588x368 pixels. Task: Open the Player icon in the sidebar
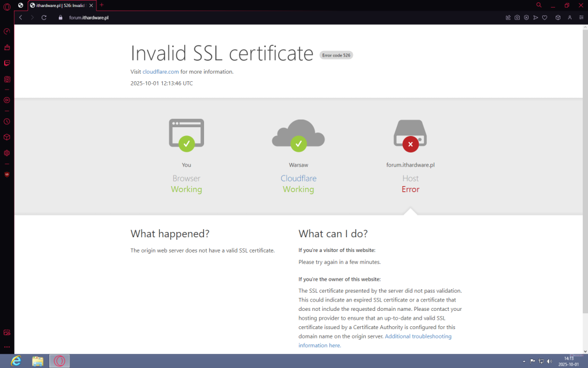(6, 100)
